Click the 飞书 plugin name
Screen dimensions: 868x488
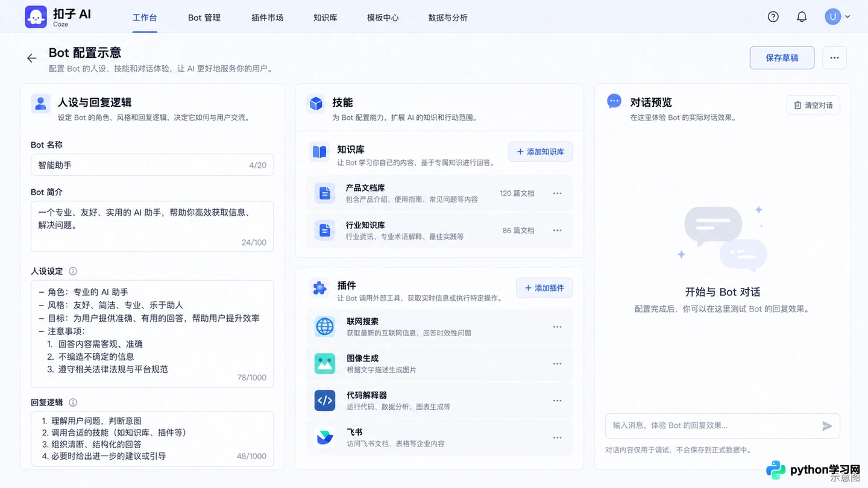354,432
